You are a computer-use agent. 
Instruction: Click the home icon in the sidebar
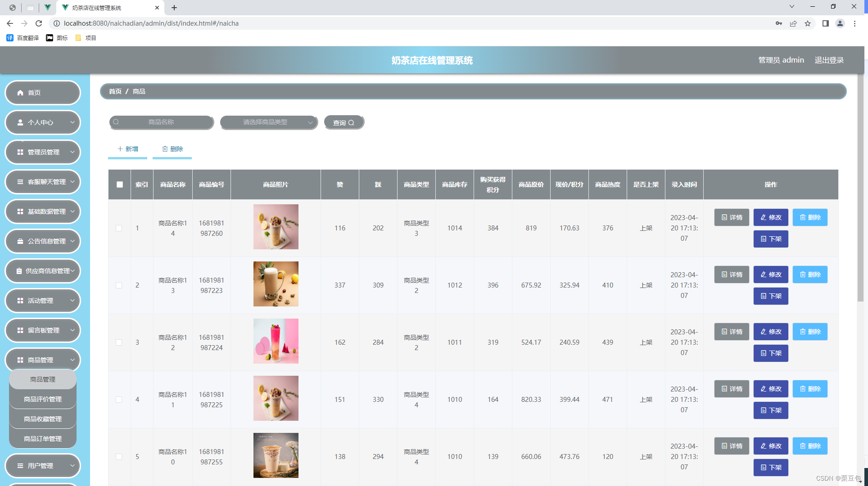(20, 93)
